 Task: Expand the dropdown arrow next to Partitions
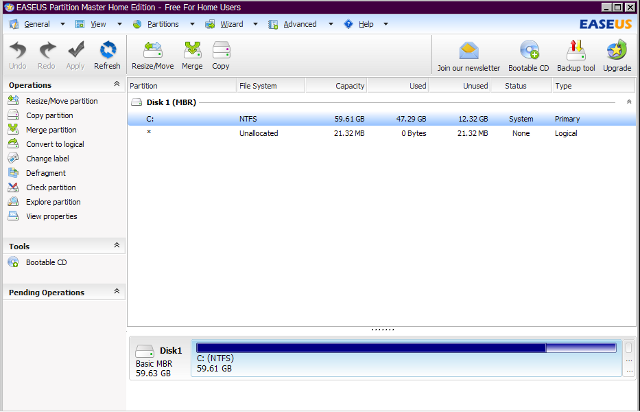click(192, 24)
